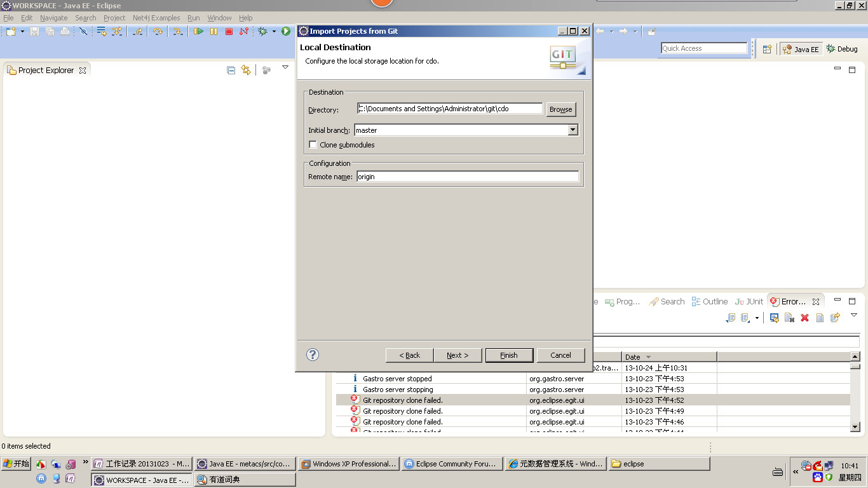The image size is (868, 488).
Task: Open the File menu
Action: point(8,18)
